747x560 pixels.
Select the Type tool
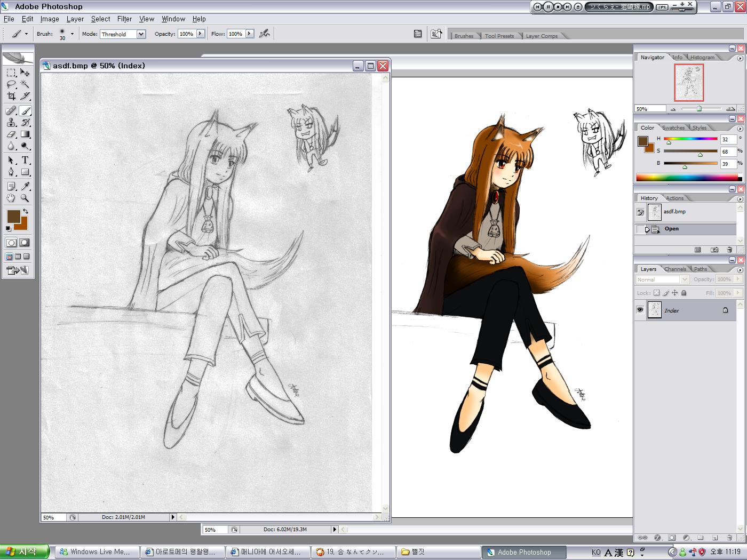[25, 161]
